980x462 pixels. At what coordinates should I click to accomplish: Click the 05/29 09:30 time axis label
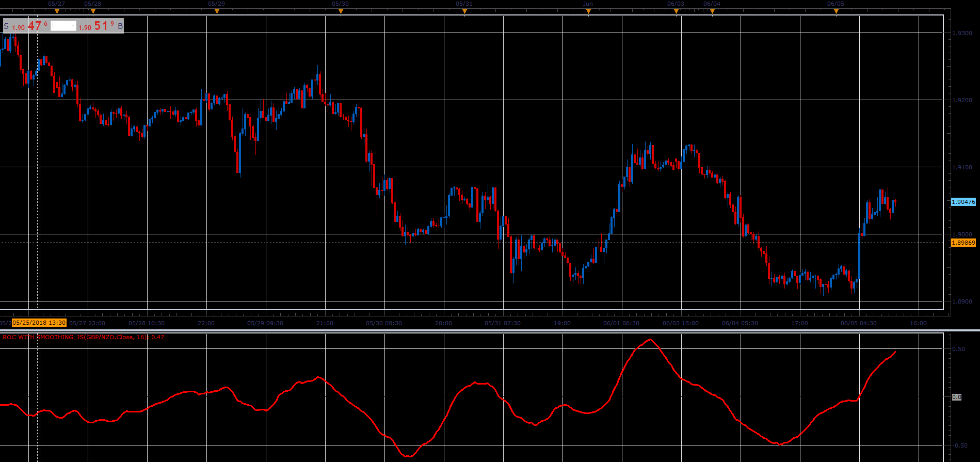pos(265,323)
